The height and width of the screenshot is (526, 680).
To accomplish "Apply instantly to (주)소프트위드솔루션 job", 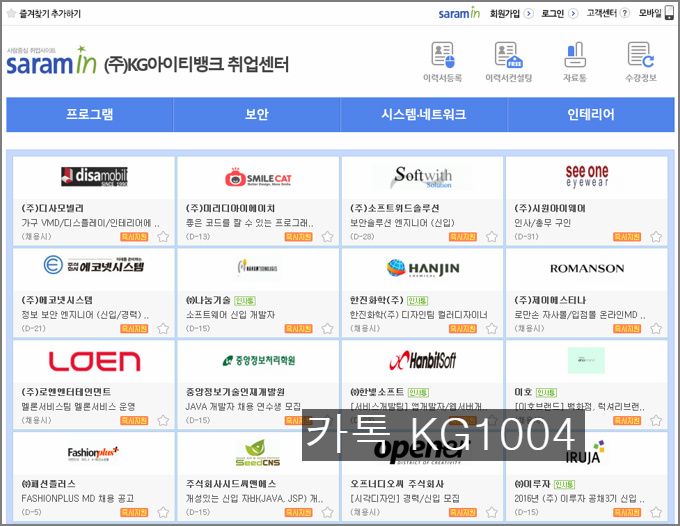I will click(463, 237).
